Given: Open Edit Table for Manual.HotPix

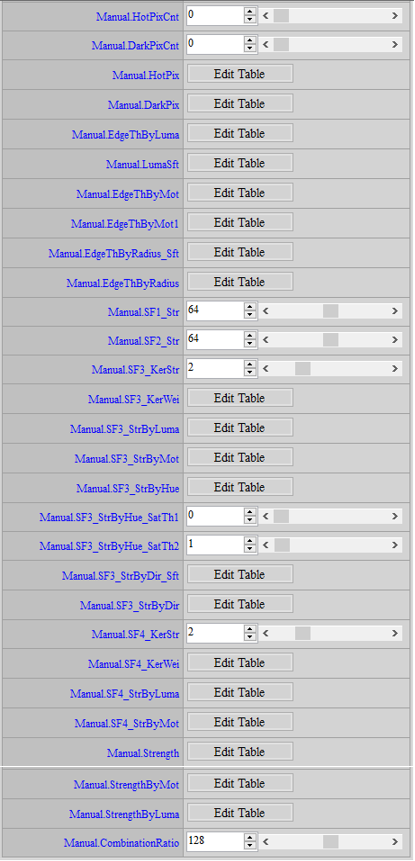Looking at the screenshot, I should (x=240, y=74).
